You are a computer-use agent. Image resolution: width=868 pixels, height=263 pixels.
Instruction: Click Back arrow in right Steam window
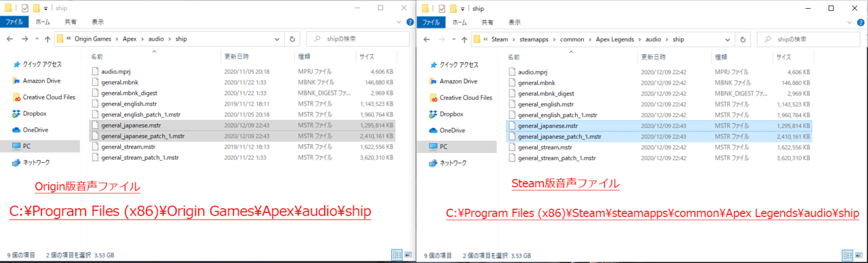coord(427,39)
